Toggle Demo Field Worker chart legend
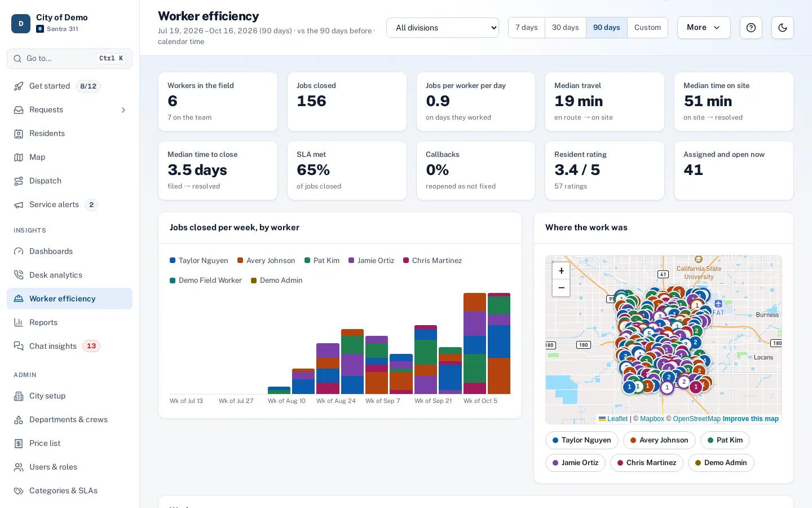 pyautogui.click(x=206, y=281)
